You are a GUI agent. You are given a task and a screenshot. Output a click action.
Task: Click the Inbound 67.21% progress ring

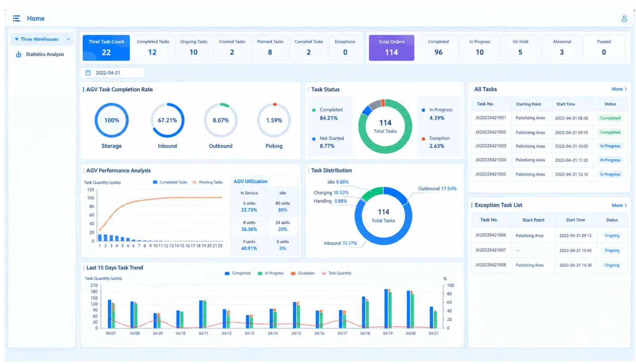167,120
